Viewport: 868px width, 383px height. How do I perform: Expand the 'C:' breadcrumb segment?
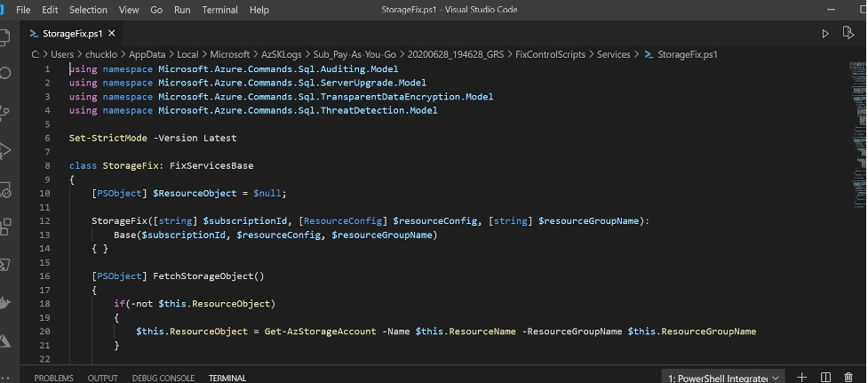tap(35, 54)
